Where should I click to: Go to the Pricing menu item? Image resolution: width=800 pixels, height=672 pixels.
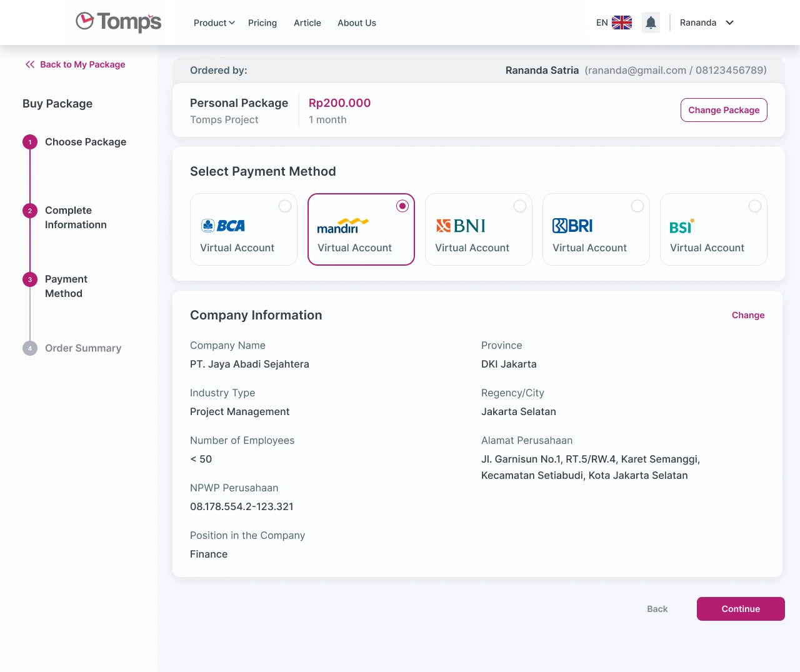tap(262, 23)
